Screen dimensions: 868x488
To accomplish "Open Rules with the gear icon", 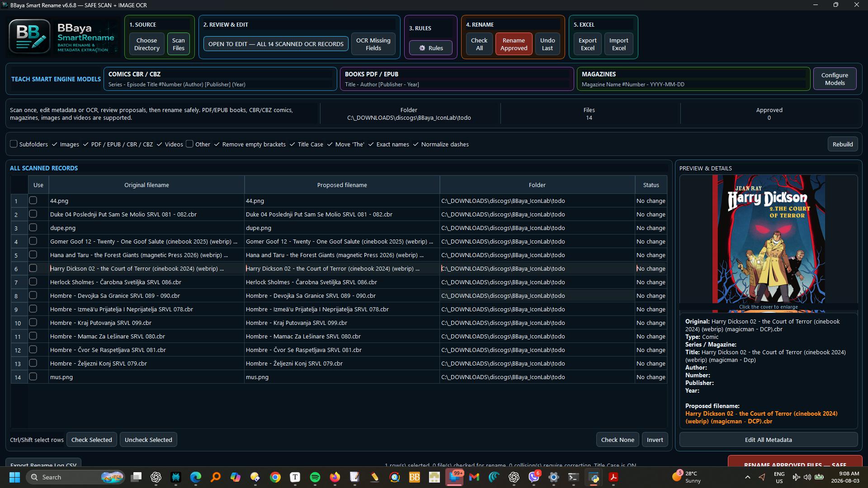I will coord(430,48).
